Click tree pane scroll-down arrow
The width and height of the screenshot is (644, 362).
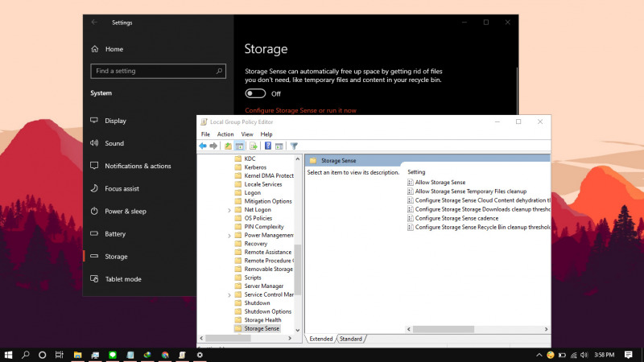click(298, 330)
